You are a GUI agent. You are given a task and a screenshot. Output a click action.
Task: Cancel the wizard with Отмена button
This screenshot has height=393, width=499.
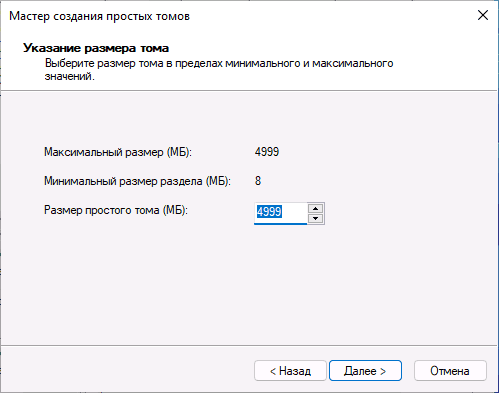coord(450,371)
